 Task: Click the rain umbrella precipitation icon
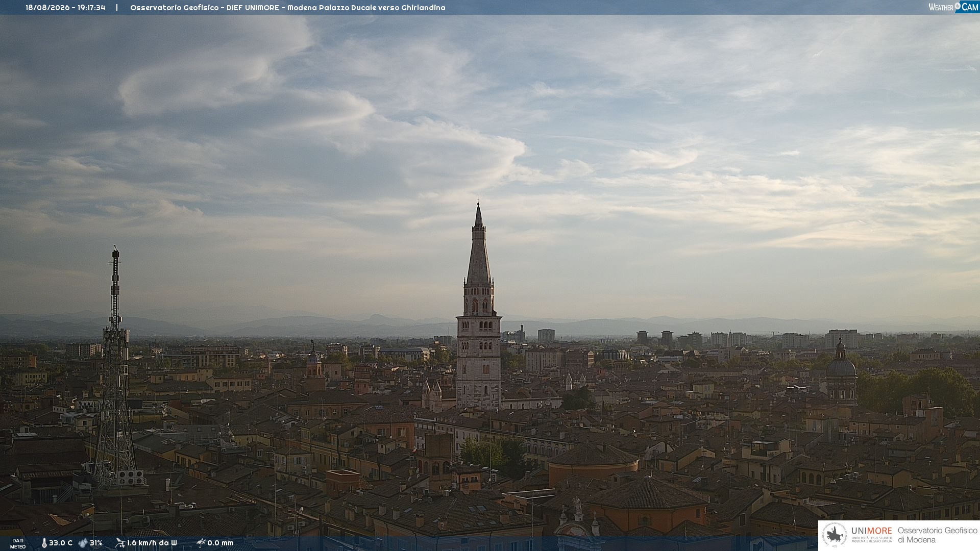click(201, 543)
